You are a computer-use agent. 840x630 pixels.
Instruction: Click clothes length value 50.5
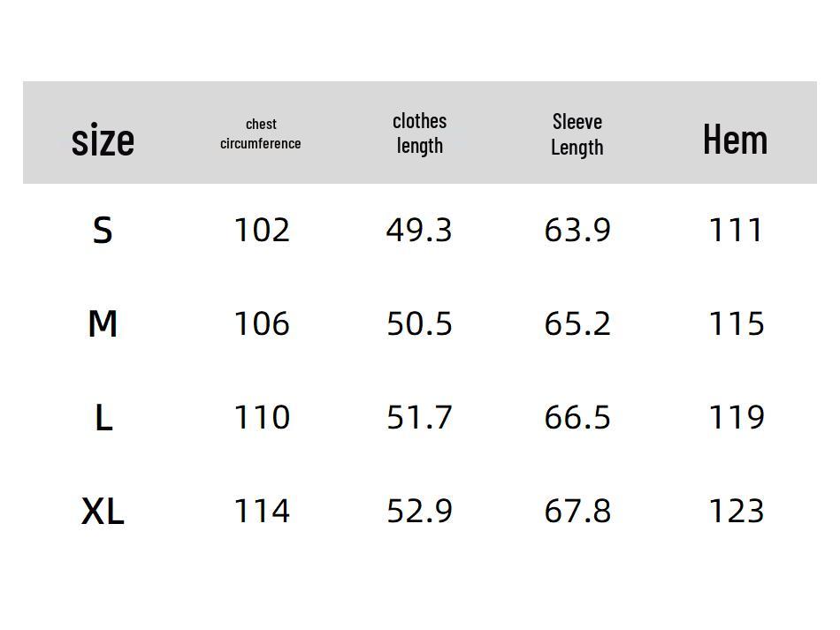(419, 324)
